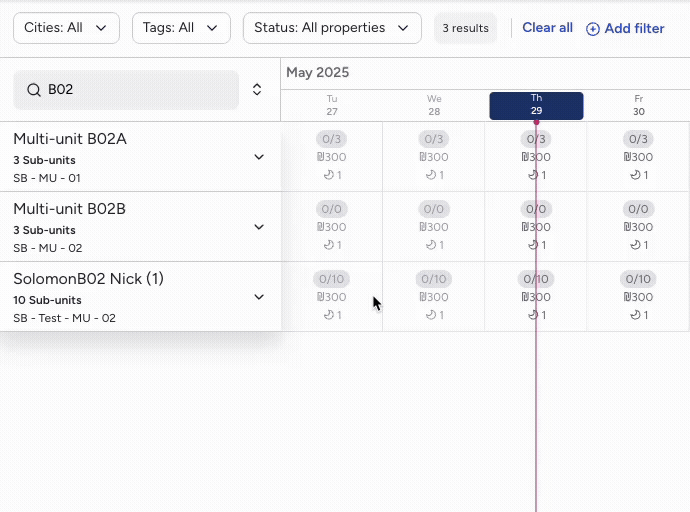Click the min-nights moon icon for B02B Friday 30
The height and width of the screenshot is (512, 690).
coord(635,245)
